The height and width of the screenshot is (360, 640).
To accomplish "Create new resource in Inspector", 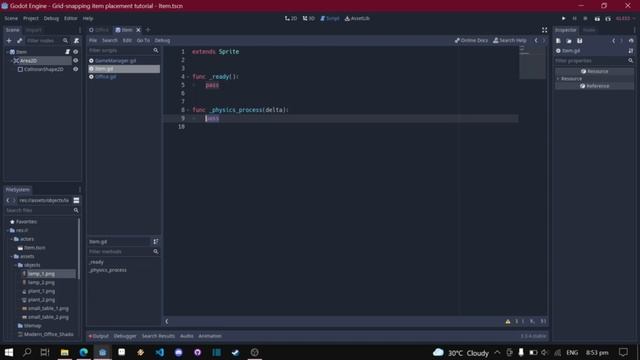I will pyautogui.click(x=558, y=41).
